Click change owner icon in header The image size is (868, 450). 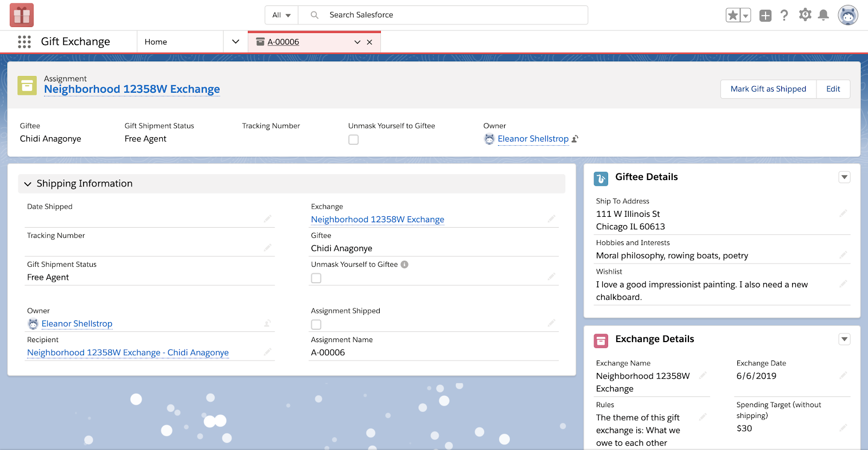point(575,139)
